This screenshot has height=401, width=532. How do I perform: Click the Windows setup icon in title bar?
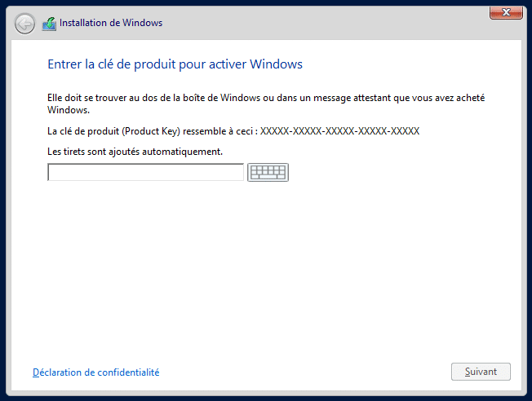[x=49, y=24]
